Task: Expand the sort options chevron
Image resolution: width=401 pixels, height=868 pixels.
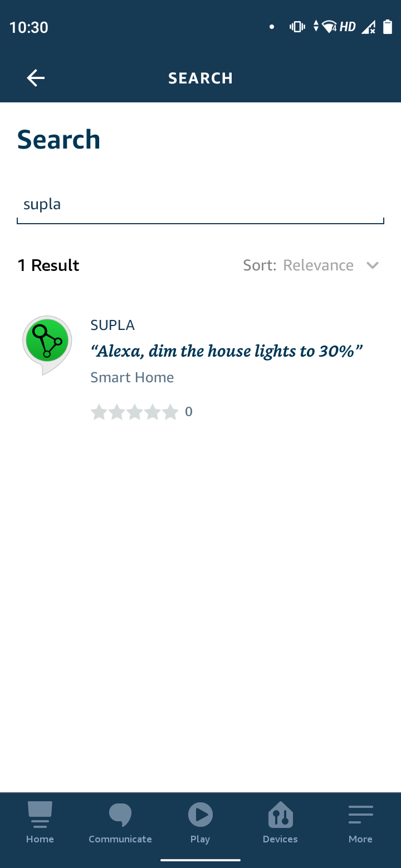Action: coord(372,265)
